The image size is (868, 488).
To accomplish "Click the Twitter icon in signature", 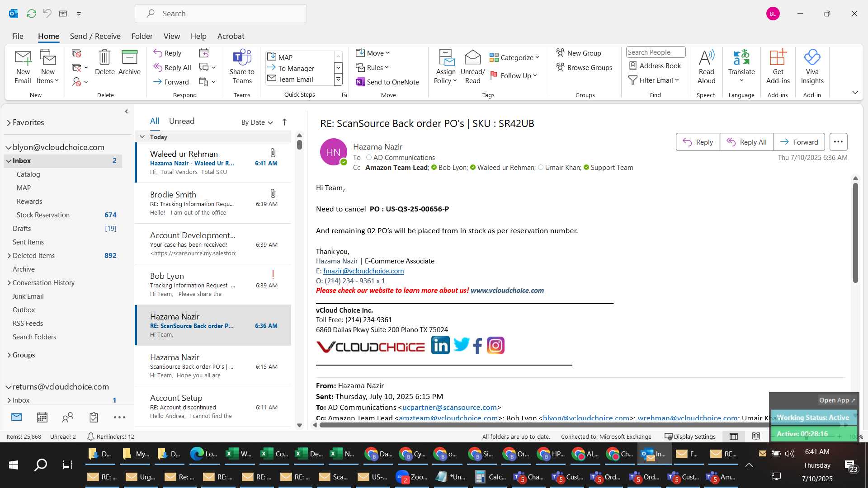I will (462, 345).
